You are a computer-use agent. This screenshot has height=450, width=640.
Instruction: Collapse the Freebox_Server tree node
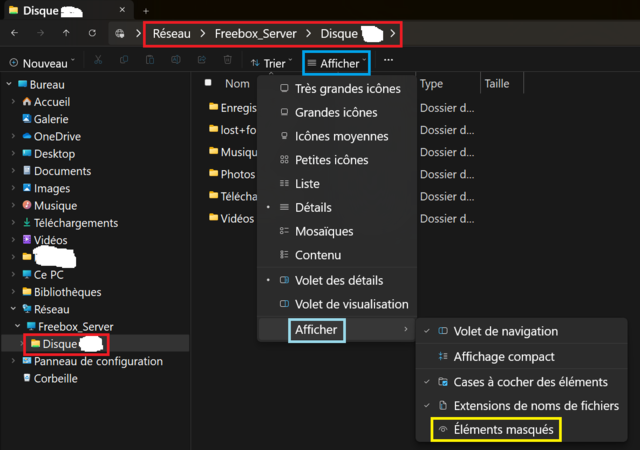coord(18,326)
